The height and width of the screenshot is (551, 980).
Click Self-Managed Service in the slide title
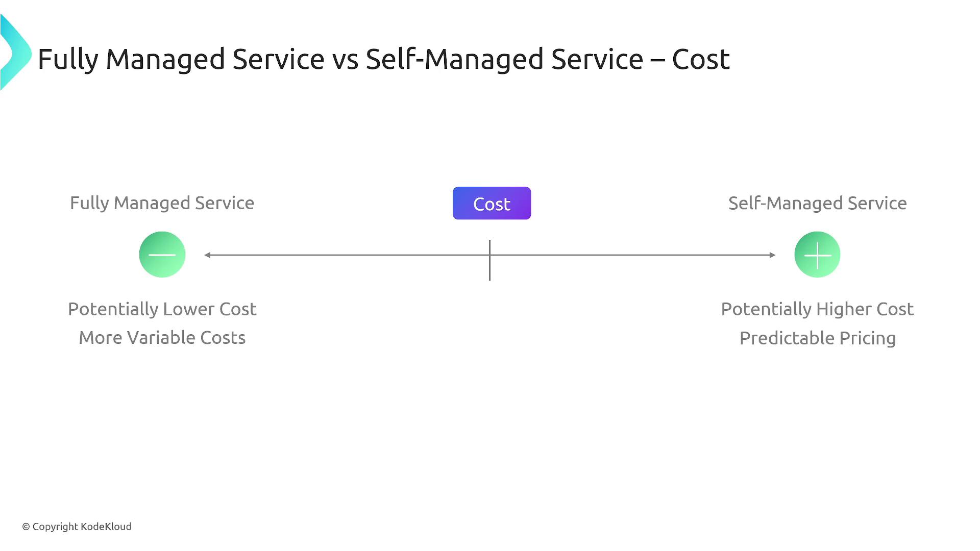[x=504, y=59]
